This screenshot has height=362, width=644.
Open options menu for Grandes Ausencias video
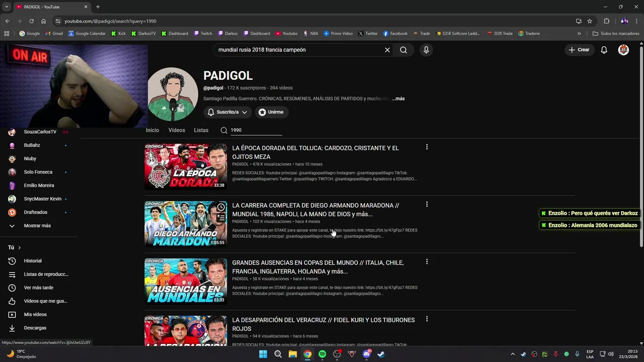pos(427,262)
